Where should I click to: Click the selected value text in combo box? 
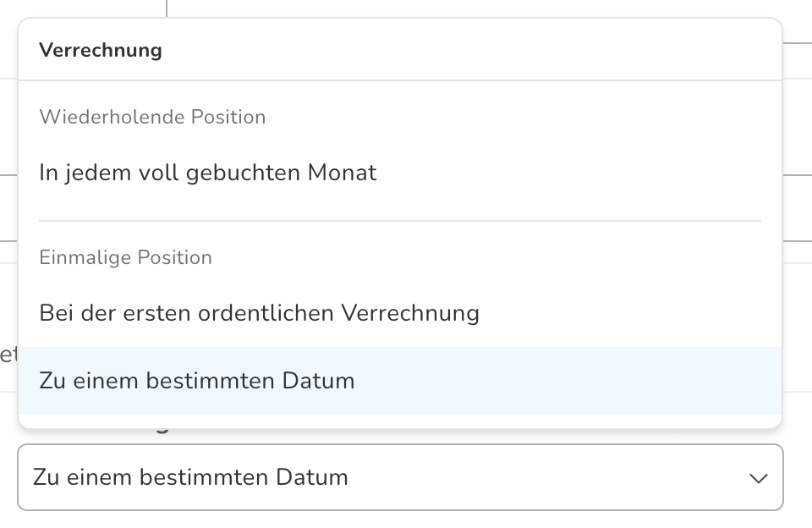190,477
